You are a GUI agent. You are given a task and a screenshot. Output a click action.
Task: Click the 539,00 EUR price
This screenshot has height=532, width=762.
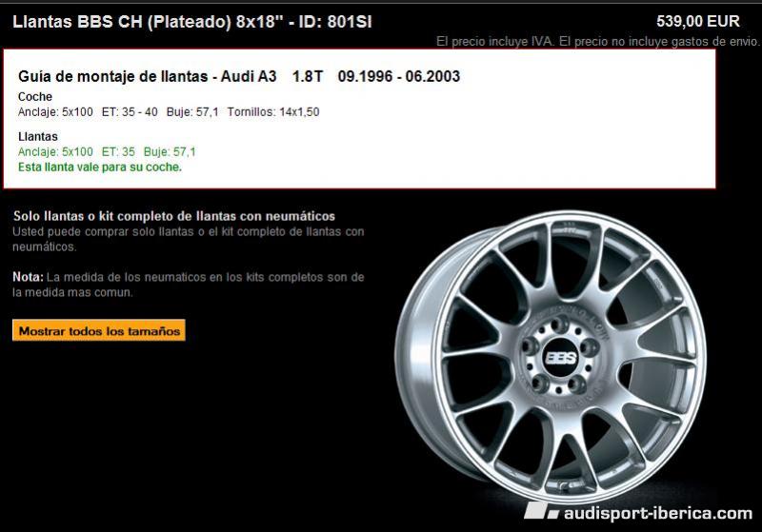[698, 21]
